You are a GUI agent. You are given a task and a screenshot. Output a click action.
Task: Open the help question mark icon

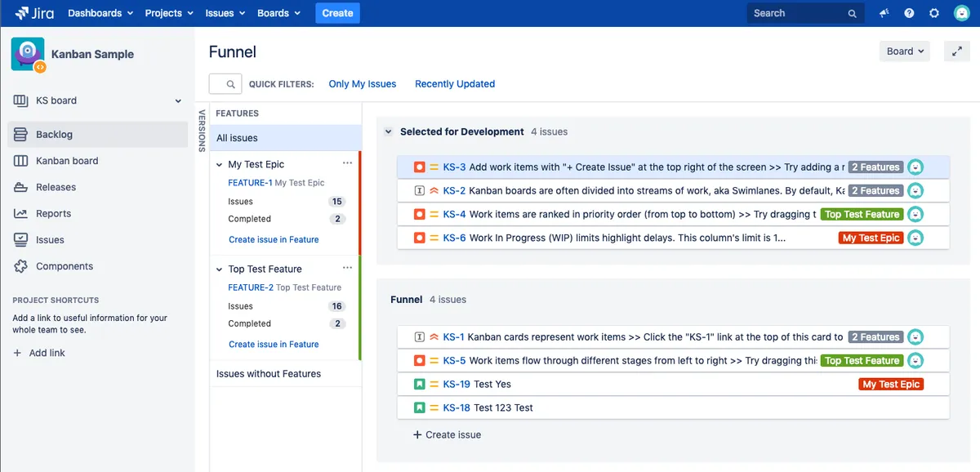pos(909,13)
